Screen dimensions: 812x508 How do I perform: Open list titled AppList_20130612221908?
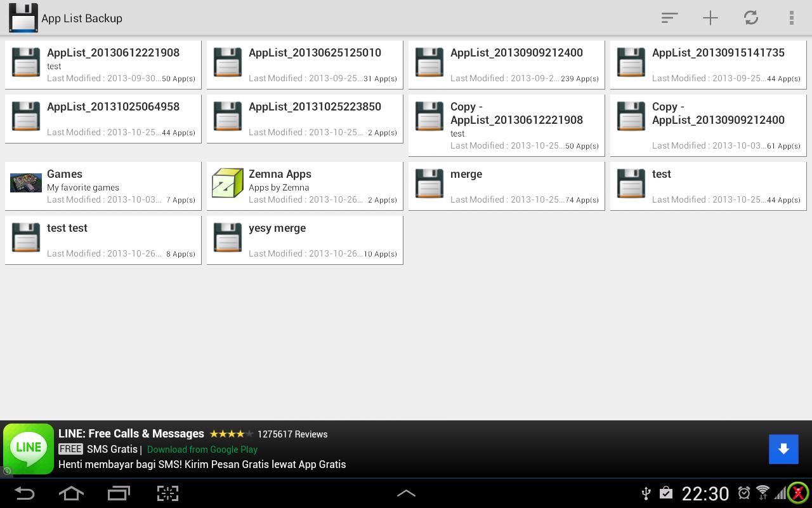coord(113,53)
